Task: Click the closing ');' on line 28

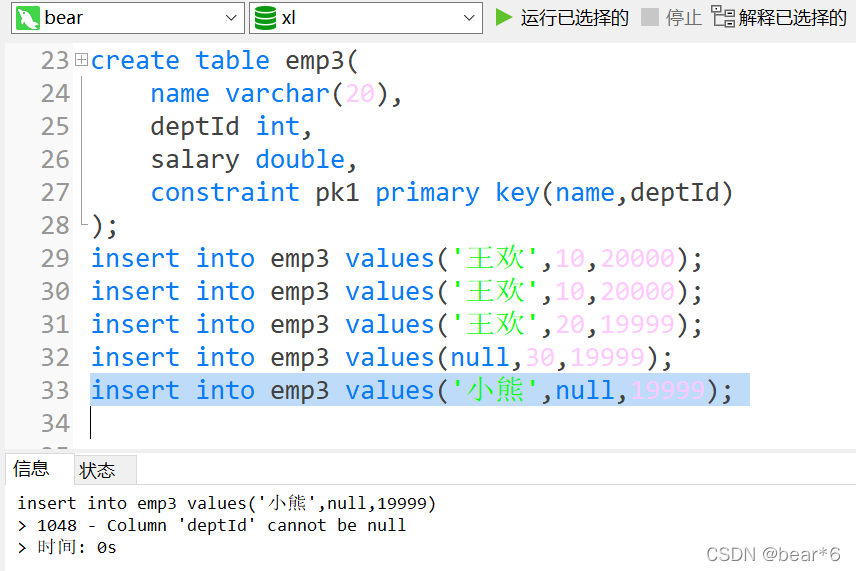Action: pos(104,225)
